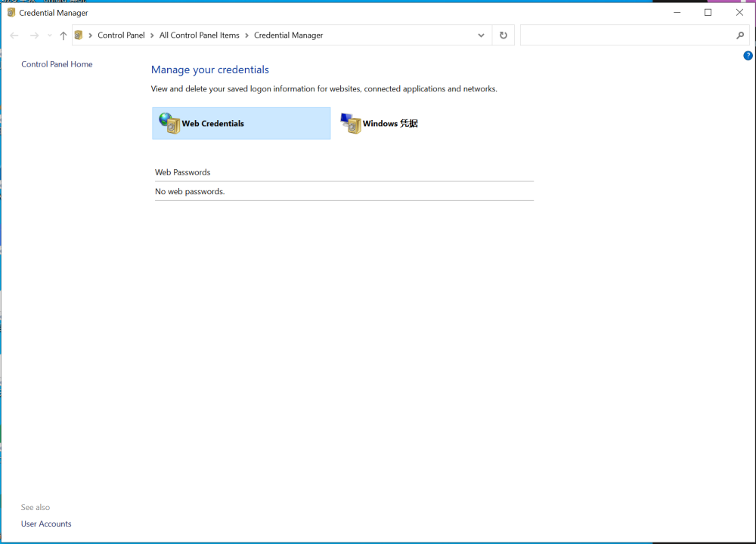Open the recent locations dropdown arrow

click(x=50, y=36)
